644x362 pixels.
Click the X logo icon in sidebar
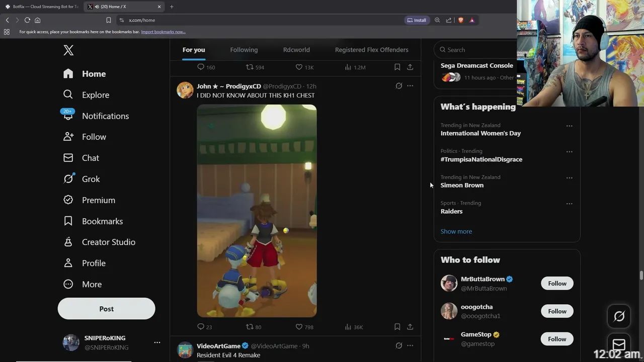click(68, 50)
